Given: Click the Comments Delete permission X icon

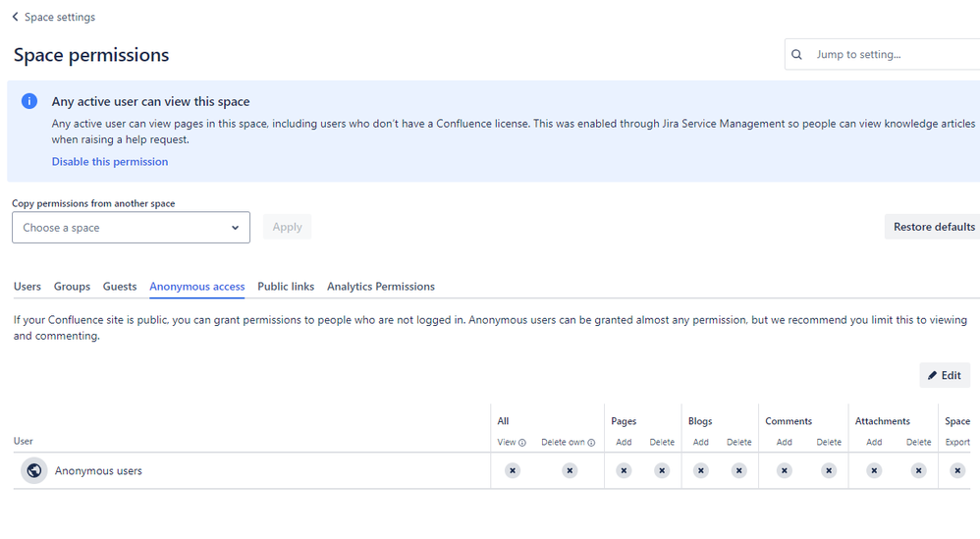Looking at the screenshot, I should pos(829,470).
